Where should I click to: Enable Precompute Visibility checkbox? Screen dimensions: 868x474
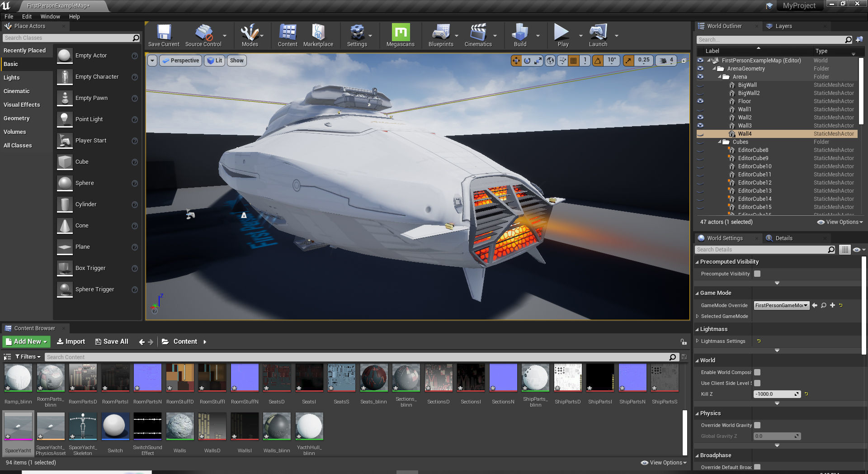pos(757,274)
